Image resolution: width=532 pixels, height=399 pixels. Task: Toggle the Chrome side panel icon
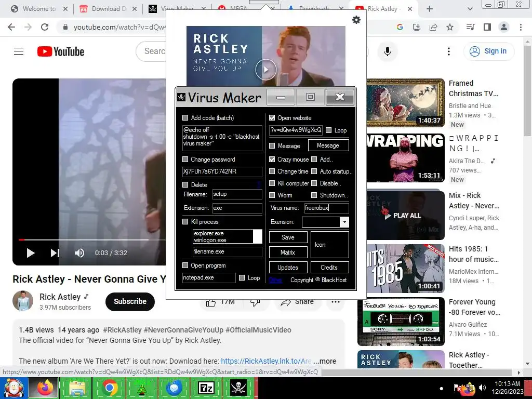[x=487, y=27]
